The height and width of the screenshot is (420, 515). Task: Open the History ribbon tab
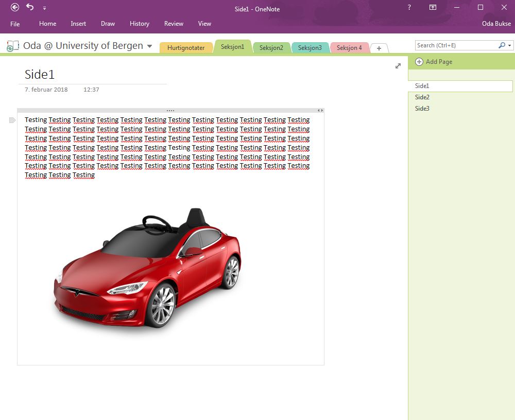tap(139, 24)
